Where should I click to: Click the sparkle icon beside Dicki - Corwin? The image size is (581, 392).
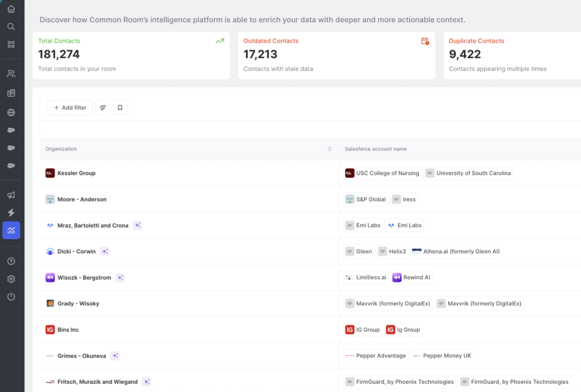click(105, 251)
